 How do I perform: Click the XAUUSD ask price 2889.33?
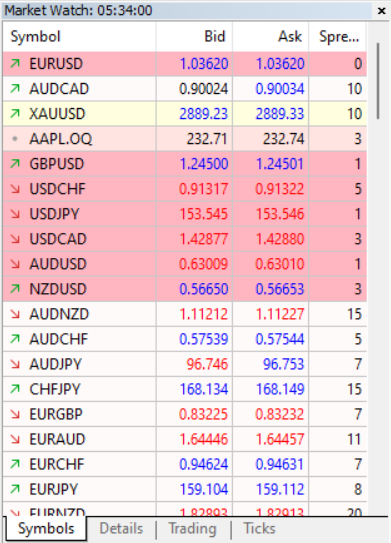pyautogui.click(x=280, y=114)
